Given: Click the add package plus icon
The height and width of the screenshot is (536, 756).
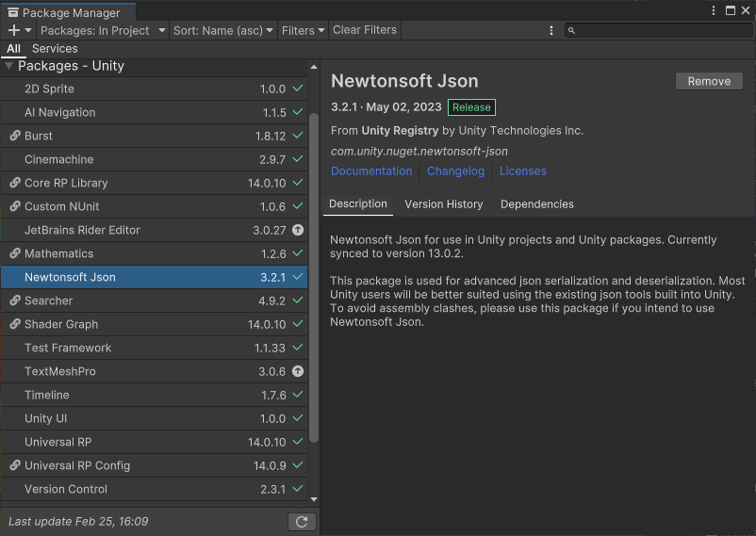Looking at the screenshot, I should click(14, 30).
